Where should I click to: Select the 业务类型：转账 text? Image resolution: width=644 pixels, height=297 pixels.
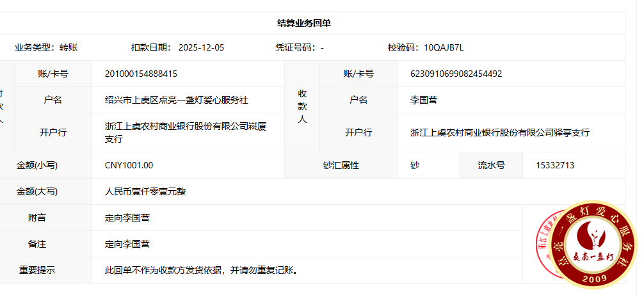click(x=46, y=47)
